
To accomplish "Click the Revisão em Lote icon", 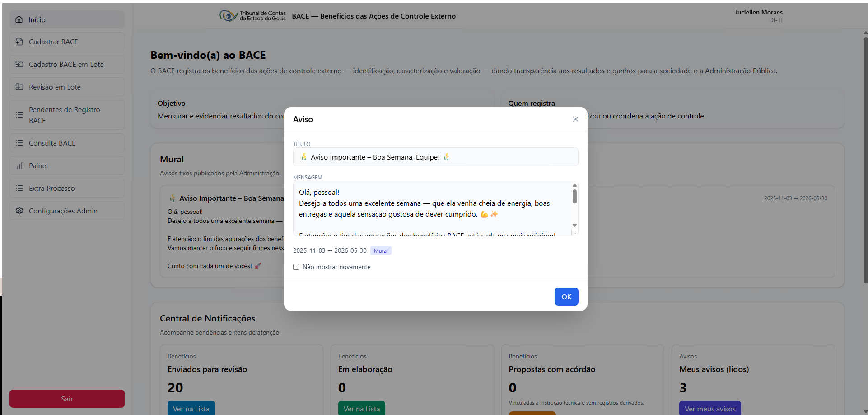I will tap(19, 87).
